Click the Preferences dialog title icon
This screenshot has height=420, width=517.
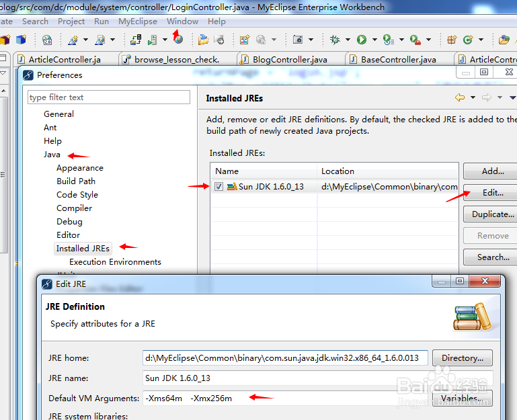tap(28, 75)
